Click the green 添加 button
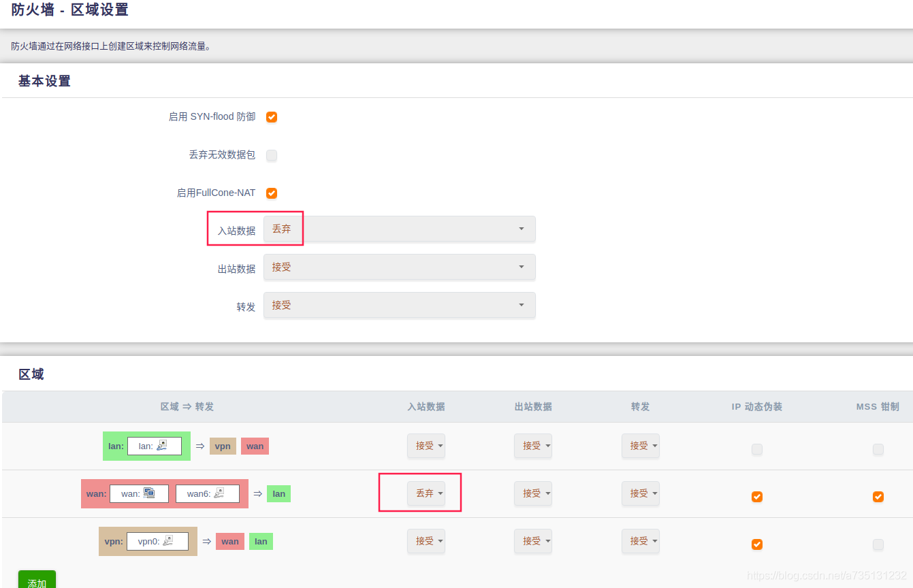913x588 pixels. [37, 580]
